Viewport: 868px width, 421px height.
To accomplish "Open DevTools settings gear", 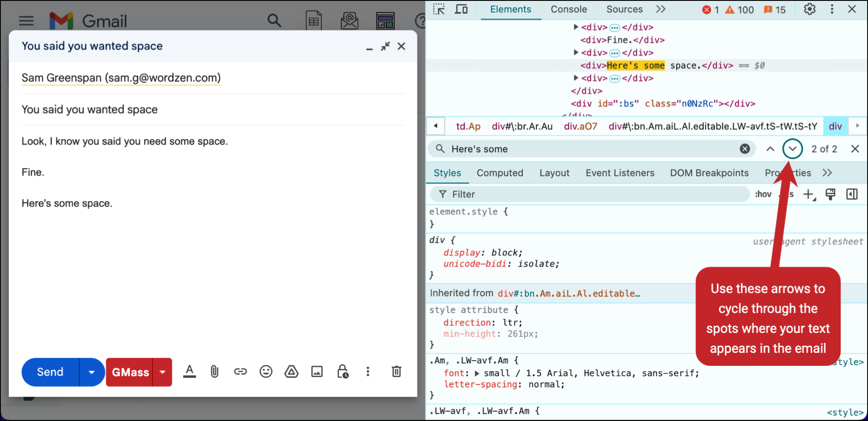I will 809,9.
